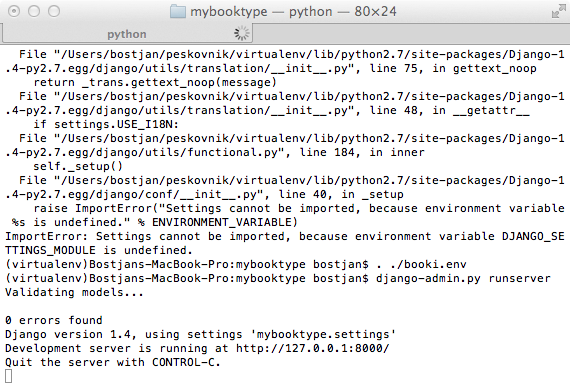Click the busy spinner on the python tab

pyautogui.click(x=242, y=33)
